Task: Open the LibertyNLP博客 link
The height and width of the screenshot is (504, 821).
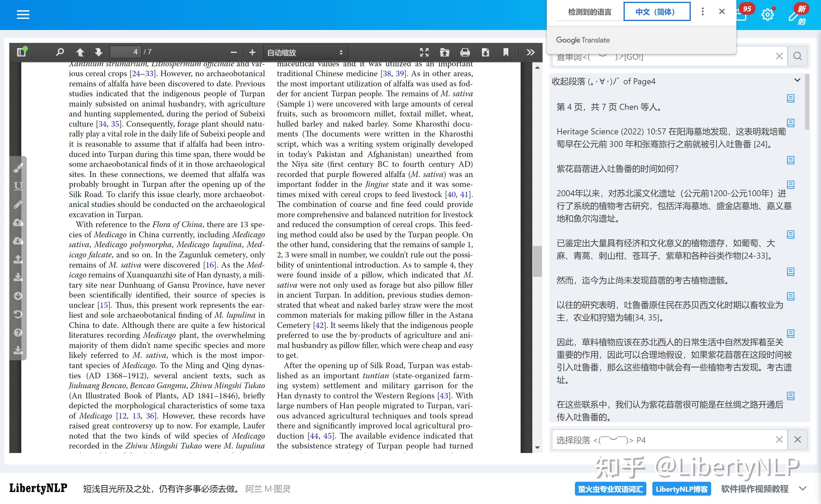Action: point(681,489)
